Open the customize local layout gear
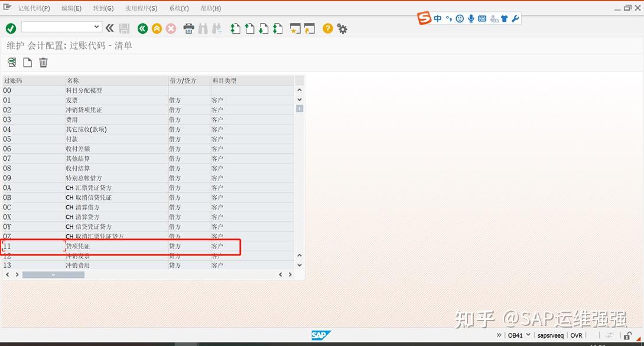This screenshot has width=644, height=346. coord(342,28)
